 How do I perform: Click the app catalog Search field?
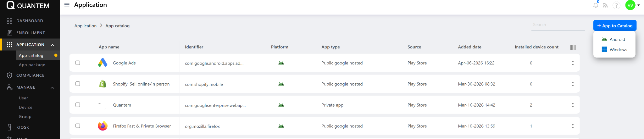pyautogui.click(x=558, y=25)
